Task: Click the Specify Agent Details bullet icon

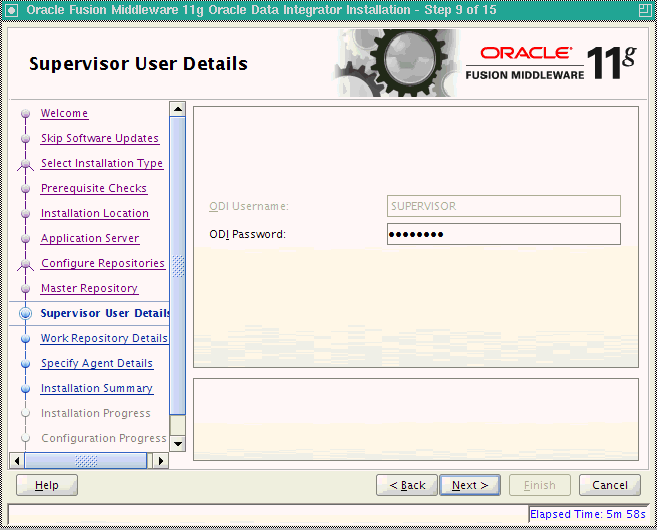Action: 26,364
